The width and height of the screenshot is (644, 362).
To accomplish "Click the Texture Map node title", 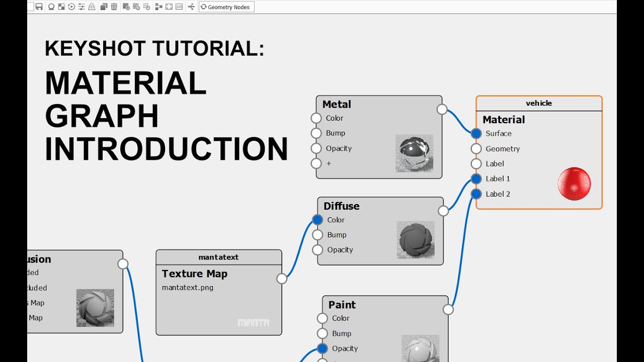I will (x=195, y=274).
